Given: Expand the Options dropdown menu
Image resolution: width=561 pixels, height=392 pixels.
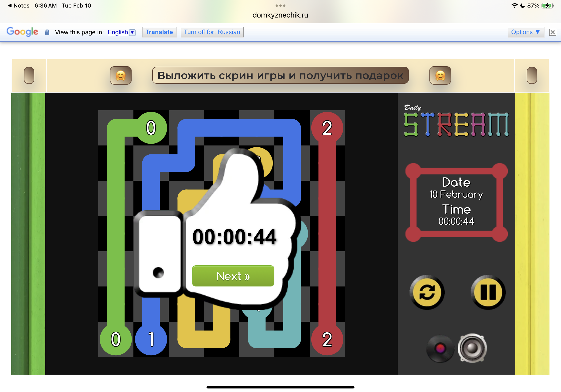Looking at the screenshot, I should (525, 32).
